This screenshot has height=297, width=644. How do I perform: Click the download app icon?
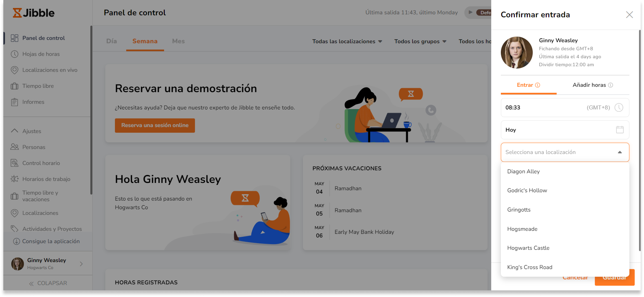pyautogui.click(x=16, y=241)
